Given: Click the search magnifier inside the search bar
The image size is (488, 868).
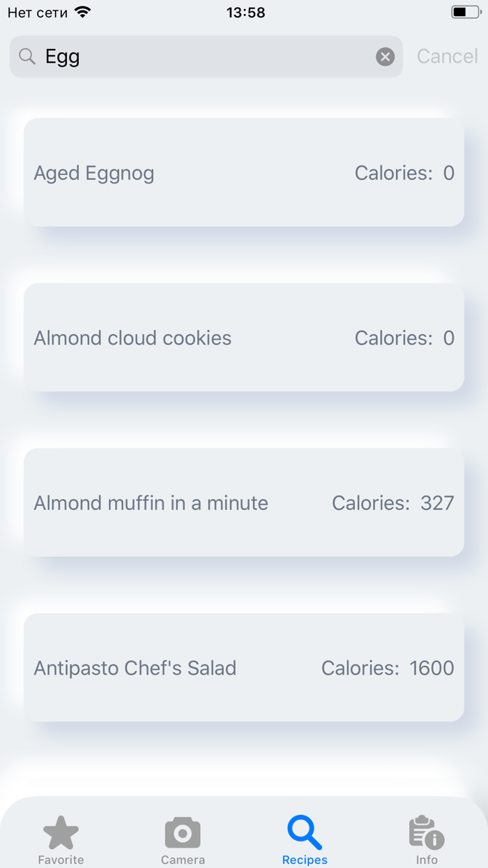Looking at the screenshot, I should click(27, 56).
